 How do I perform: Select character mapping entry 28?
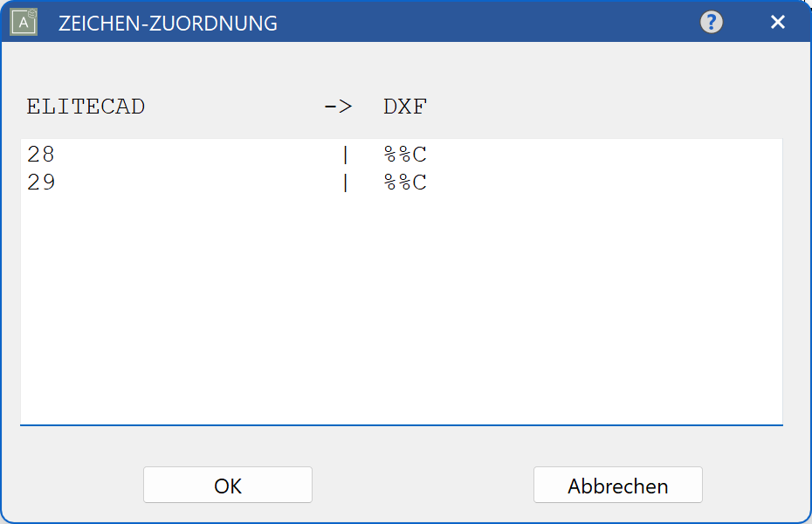coord(40,154)
